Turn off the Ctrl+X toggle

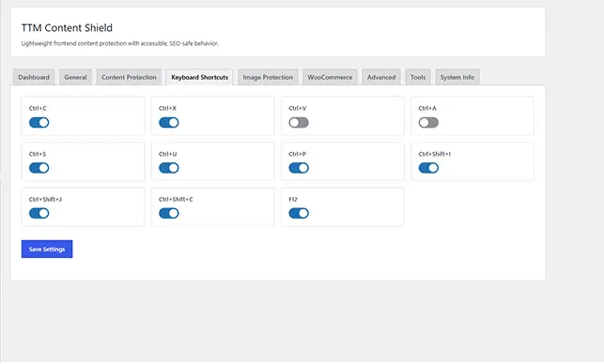pos(169,123)
